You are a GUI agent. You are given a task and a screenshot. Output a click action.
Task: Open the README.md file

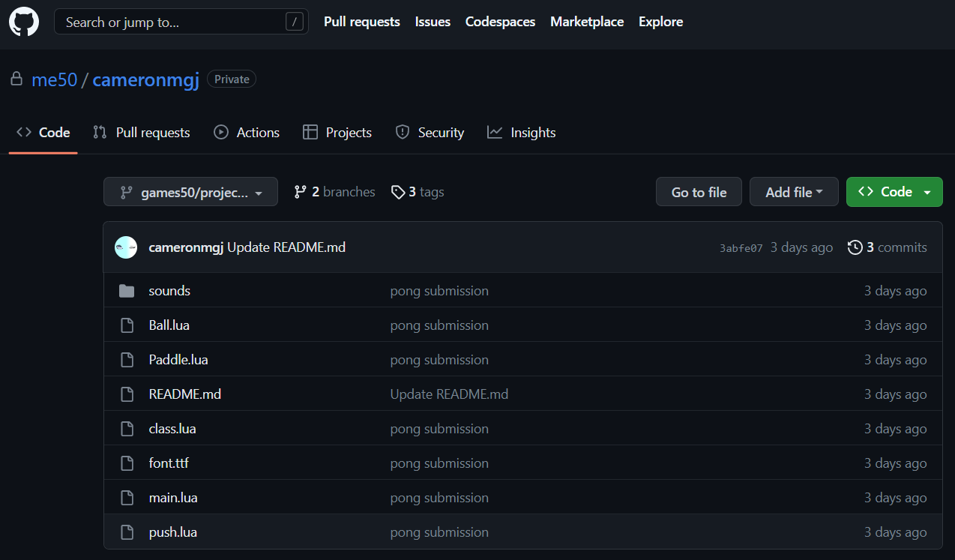coord(185,394)
